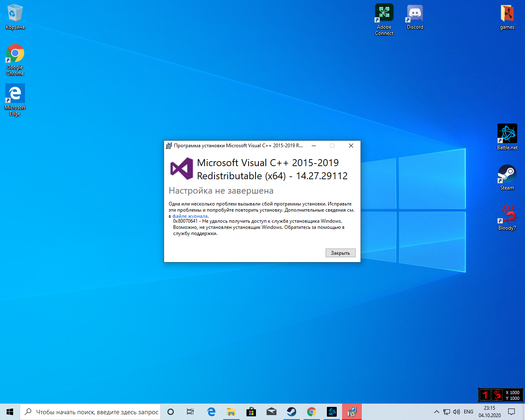Minimize the Visual C++ installer window
Screen dimensions: 525x420
tap(314, 146)
